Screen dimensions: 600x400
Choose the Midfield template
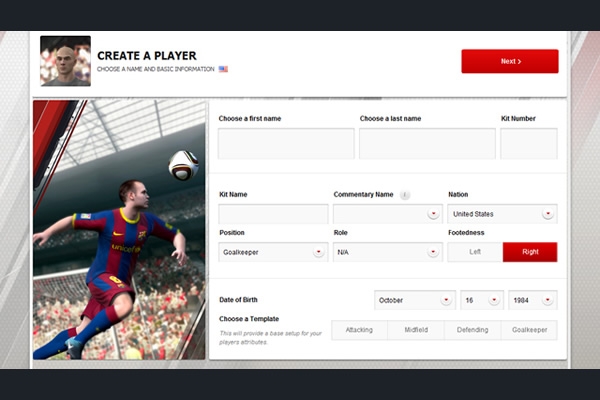pos(416,330)
